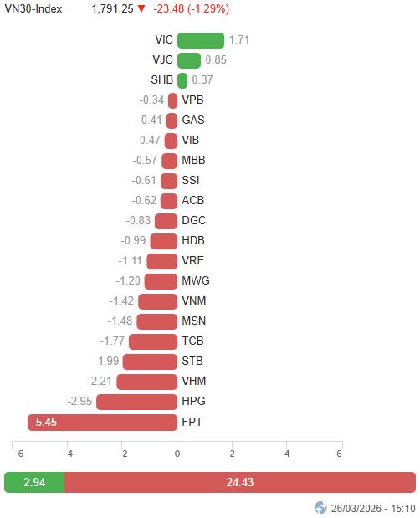Click the green SHB bar

click(x=182, y=80)
